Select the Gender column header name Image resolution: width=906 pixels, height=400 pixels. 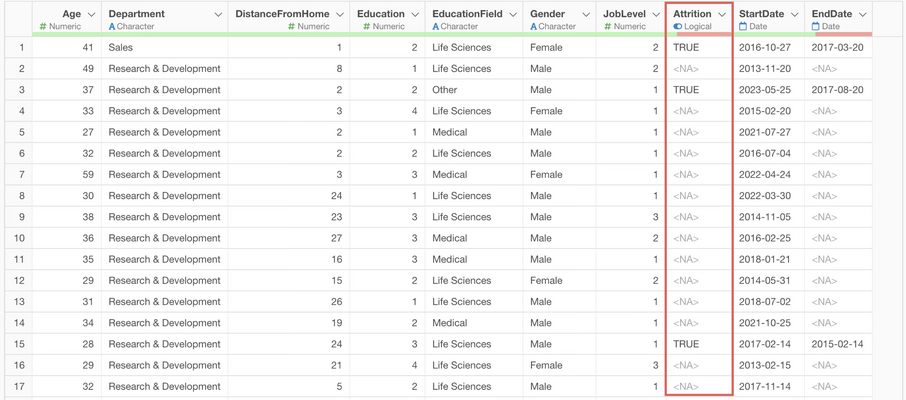click(547, 14)
